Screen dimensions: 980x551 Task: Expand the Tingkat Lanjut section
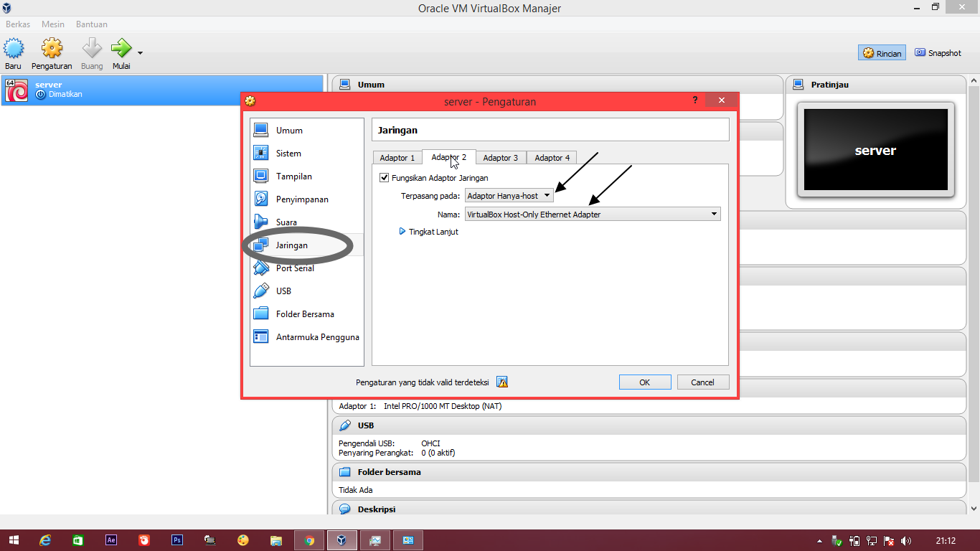[429, 232]
